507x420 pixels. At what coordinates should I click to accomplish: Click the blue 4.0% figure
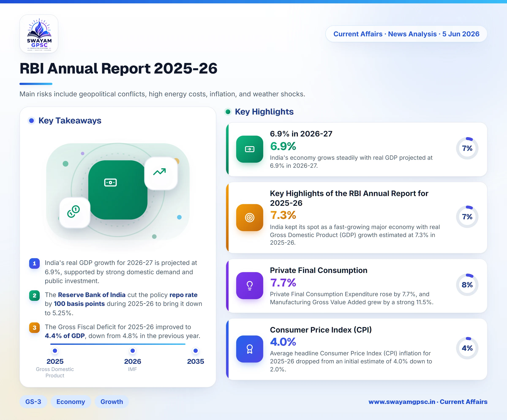[283, 342]
